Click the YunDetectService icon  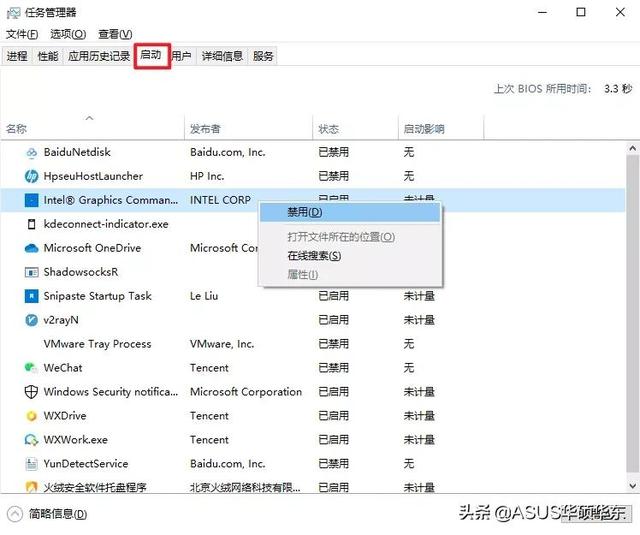[31, 464]
